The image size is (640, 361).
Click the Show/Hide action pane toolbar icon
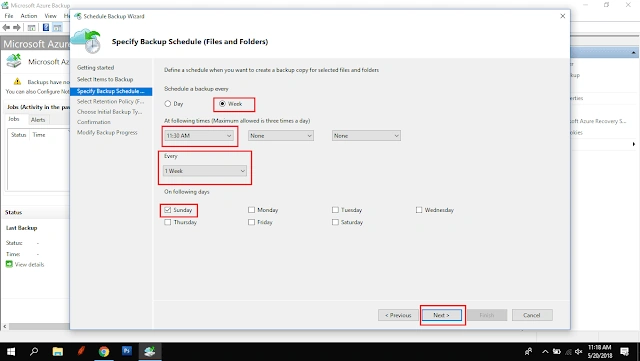point(57,27)
